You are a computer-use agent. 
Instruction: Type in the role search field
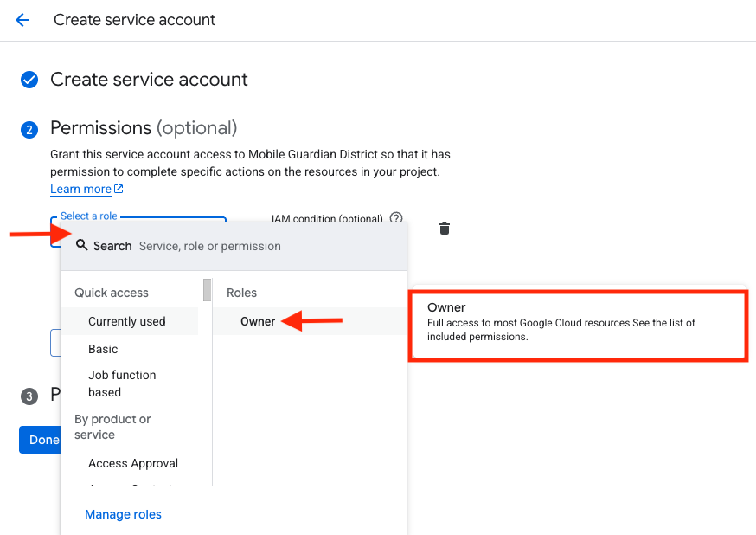coord(259,246)
